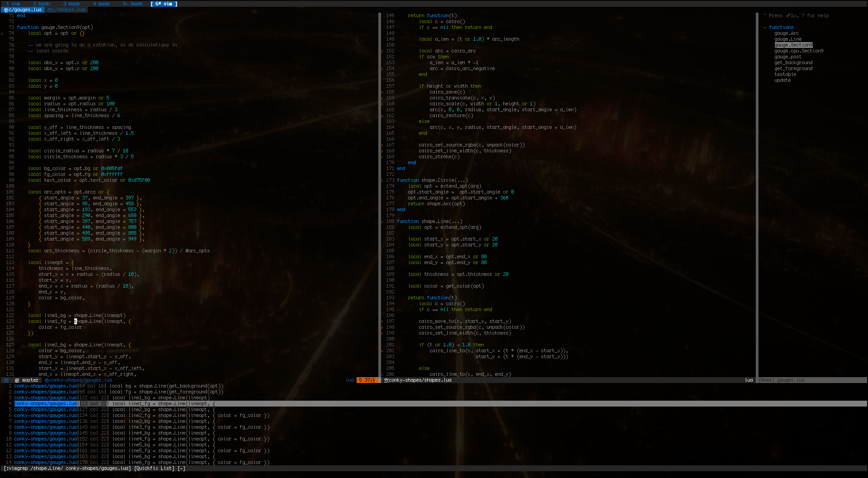Open the c/gauges.lua buffer tab
This screenshot has width=868, height=478.
(22, 9)
